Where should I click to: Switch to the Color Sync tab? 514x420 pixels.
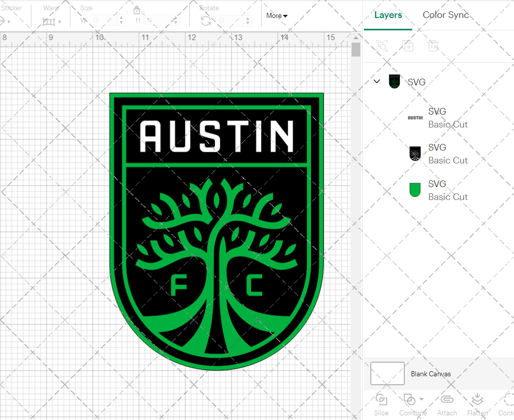point(446,15)
